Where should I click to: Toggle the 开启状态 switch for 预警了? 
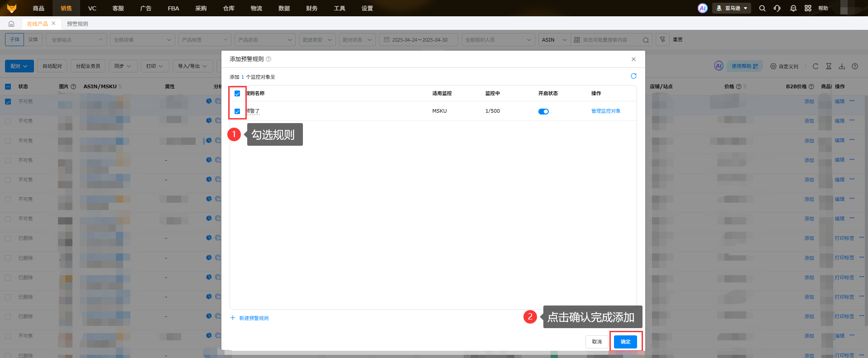[543, 111]
